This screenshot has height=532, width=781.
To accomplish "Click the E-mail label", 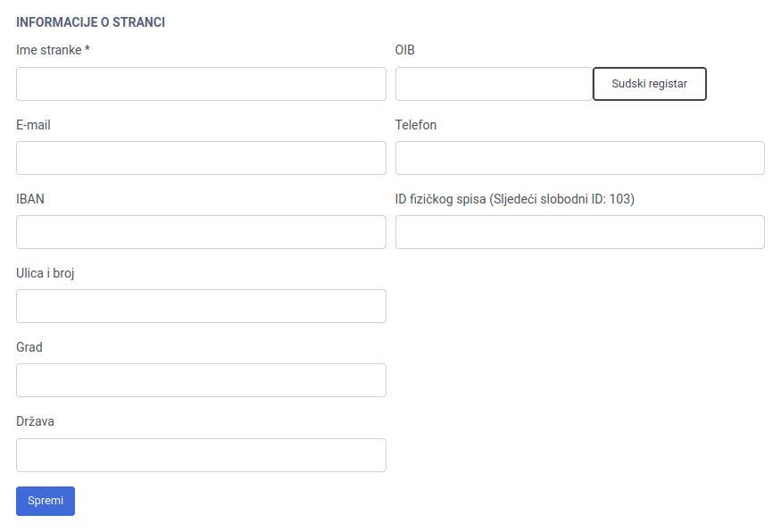I will 33,125.
